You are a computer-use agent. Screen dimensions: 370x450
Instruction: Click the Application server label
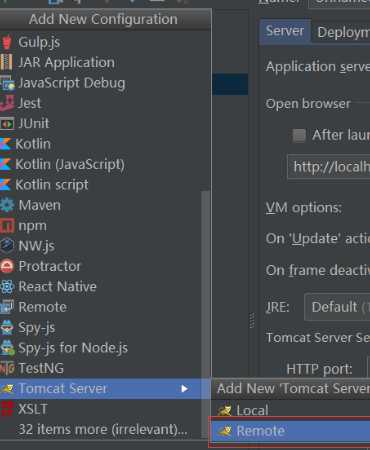pos(318,67)
